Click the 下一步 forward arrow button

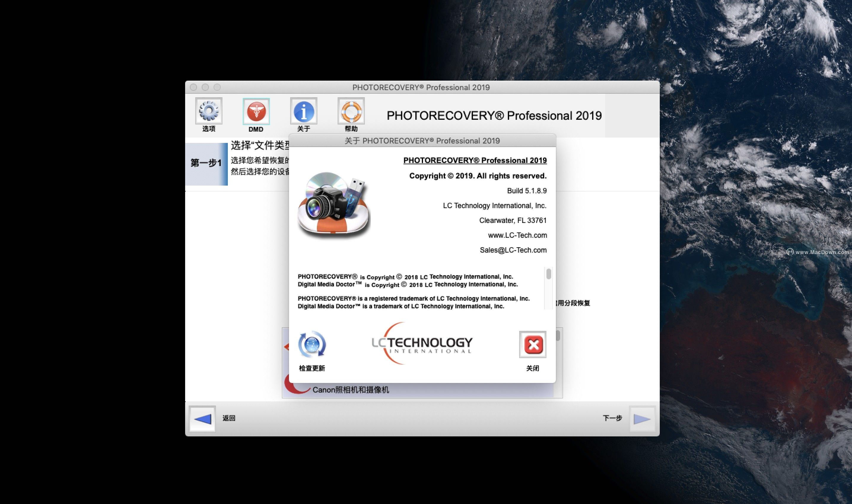pos(642,419)
